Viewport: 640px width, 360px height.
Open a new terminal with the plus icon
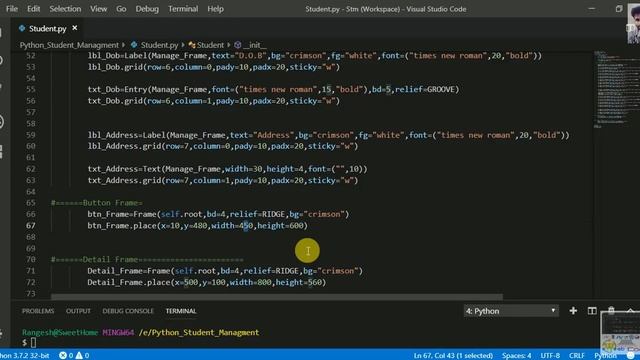pyautogui.click(x=573, y=311)
